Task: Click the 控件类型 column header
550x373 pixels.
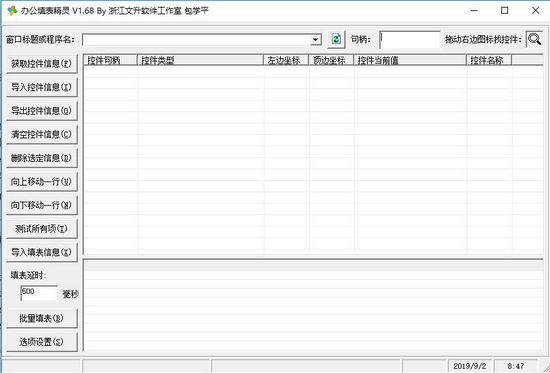Action: coord(200,60)
